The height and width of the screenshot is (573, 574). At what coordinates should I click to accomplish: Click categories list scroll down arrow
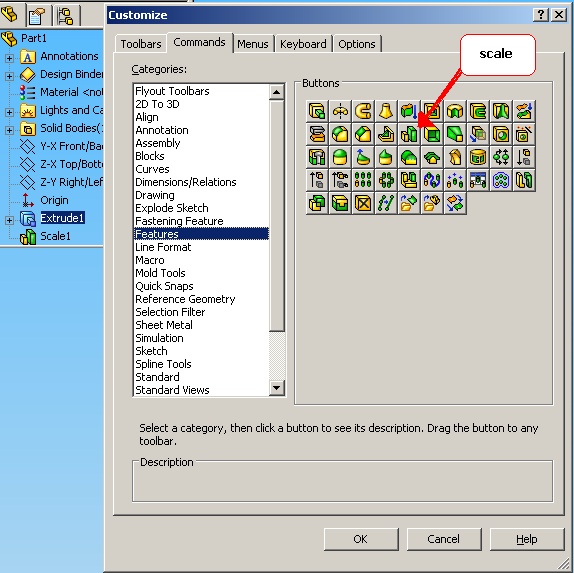coord(277,388)
